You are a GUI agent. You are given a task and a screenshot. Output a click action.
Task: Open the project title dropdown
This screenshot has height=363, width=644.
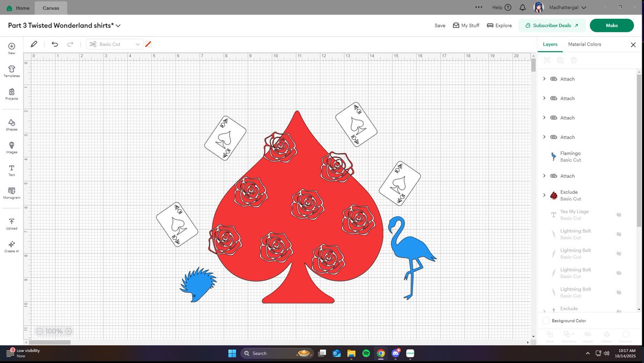(x=118, y=25)
